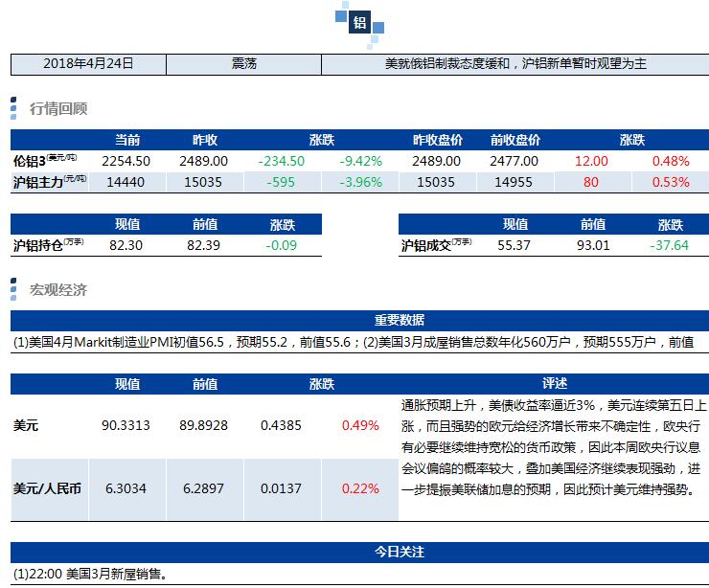Click the 评述 column header
This screenshot has width=709, height=588.
[555, 384]
